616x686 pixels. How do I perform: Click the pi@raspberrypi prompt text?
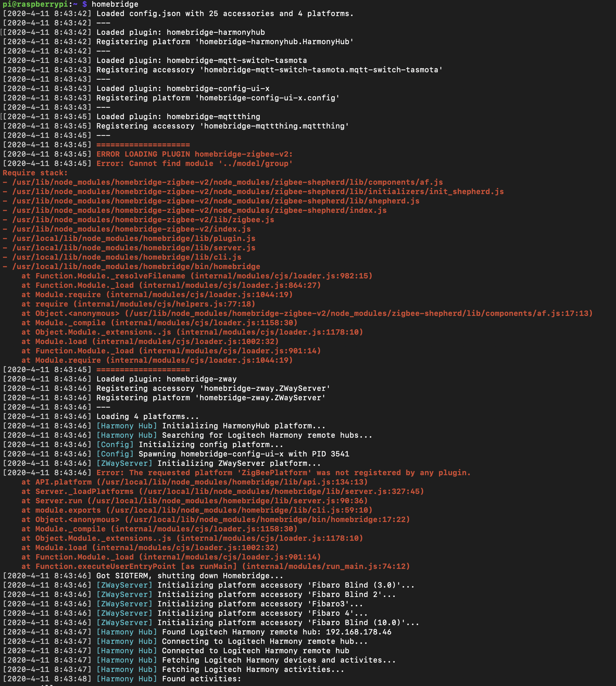tap(35, 4)
